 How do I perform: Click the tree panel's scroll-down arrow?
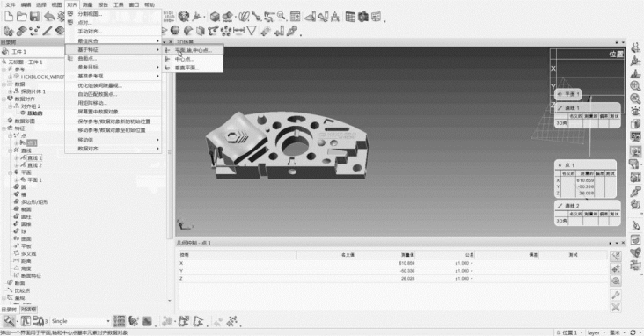coord(170,301)
